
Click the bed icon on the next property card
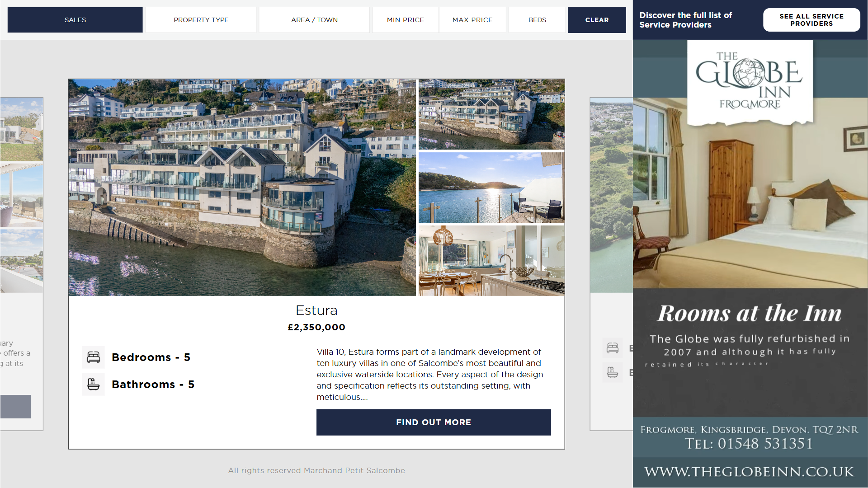click(x=613, y=348)
